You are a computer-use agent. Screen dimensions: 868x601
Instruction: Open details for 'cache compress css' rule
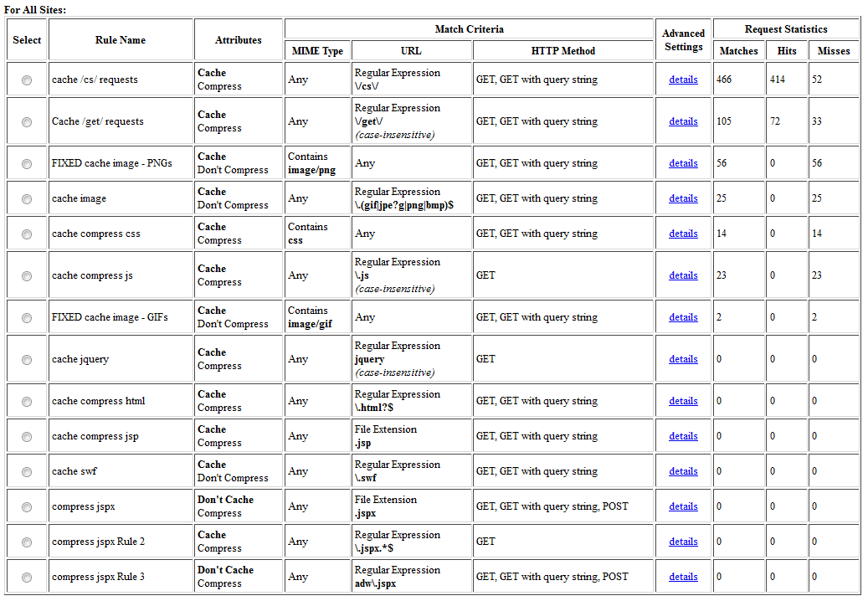[x=683, y=234]
